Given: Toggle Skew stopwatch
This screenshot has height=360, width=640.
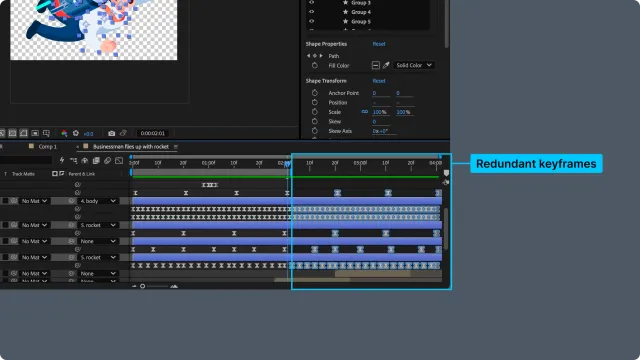Looking at the screenshot, I should (314, 121).
